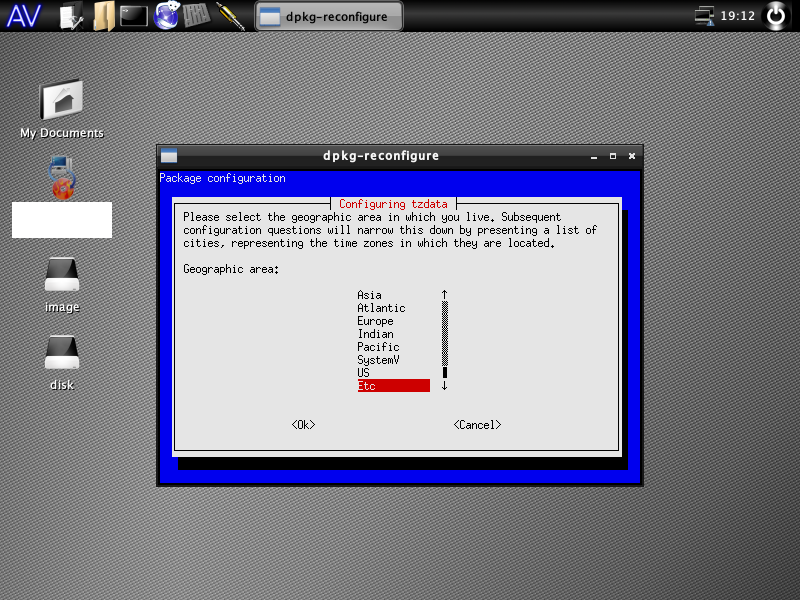This screenshot has width=800, height=600.
Task: Click the network status tray icon
Action: pos(705,16)
